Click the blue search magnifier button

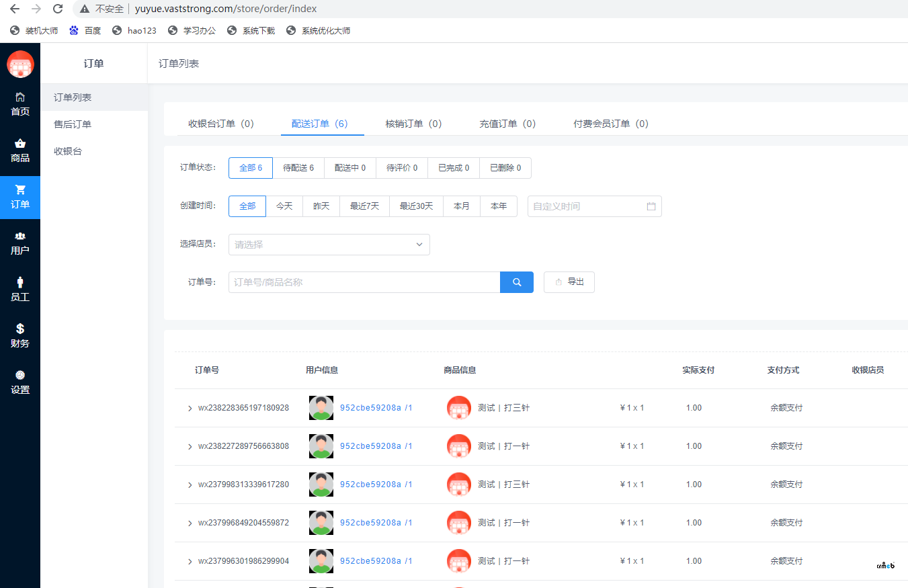[517, 282]
